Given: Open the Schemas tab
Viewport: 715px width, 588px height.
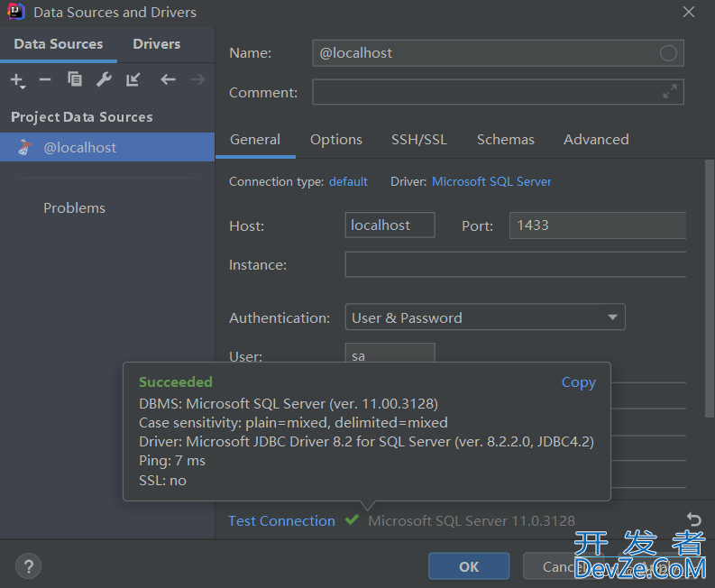Looking at the screenshot, I should [505, 140].
